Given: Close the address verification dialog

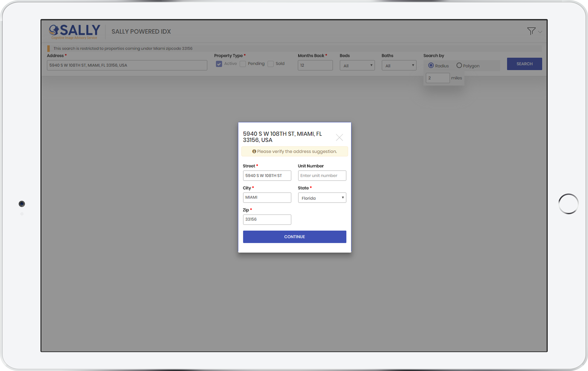Looking at the screenshot, I should coord(339,137).
